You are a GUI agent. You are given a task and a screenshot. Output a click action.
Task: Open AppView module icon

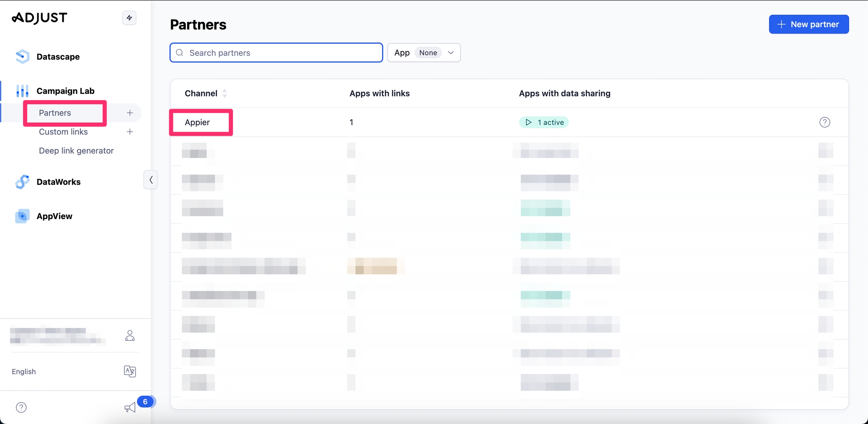pyautogui.click(x=22, y=216)
